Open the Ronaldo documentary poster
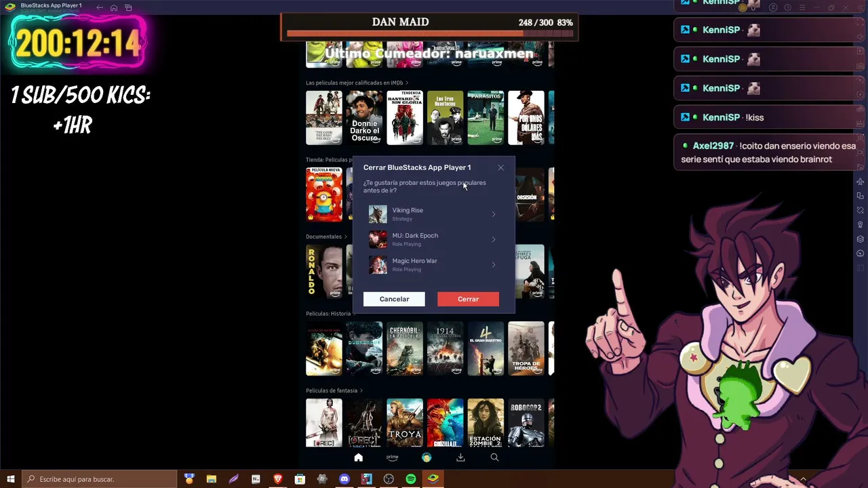This screenshot has width=868, height=488. (324, 271)
